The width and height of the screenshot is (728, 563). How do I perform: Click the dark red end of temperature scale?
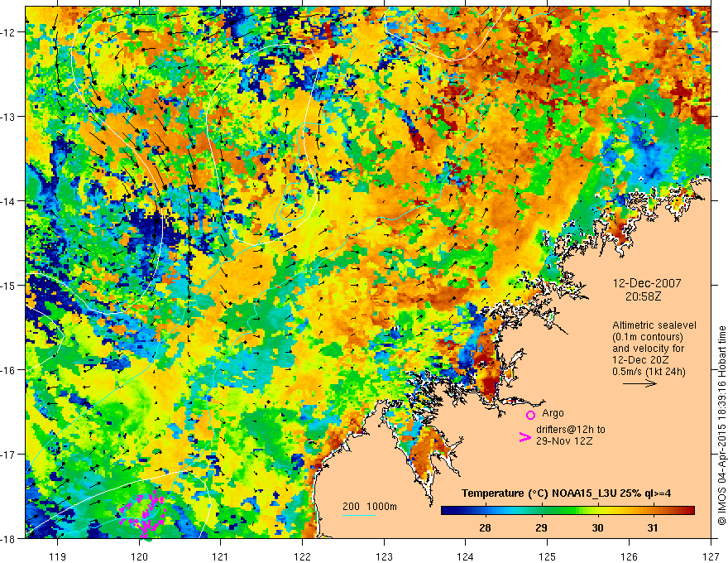click(x=689, y=511)
